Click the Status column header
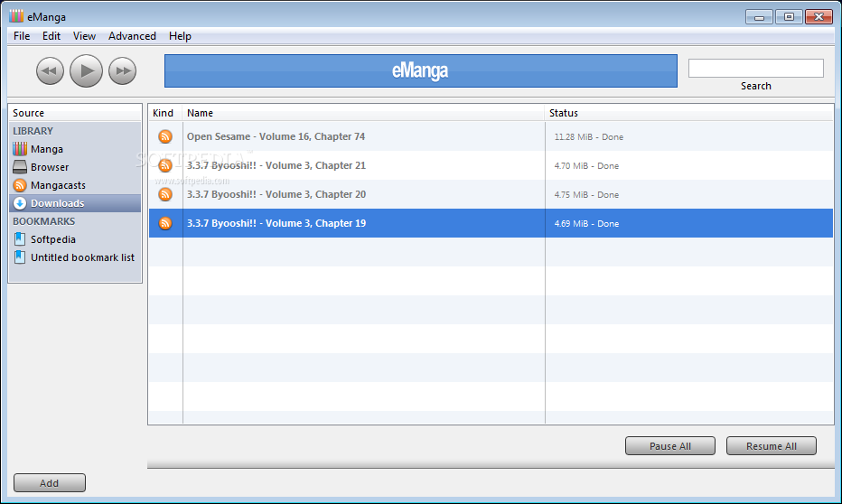Screen dimensions: 842x504 (689, 113)
